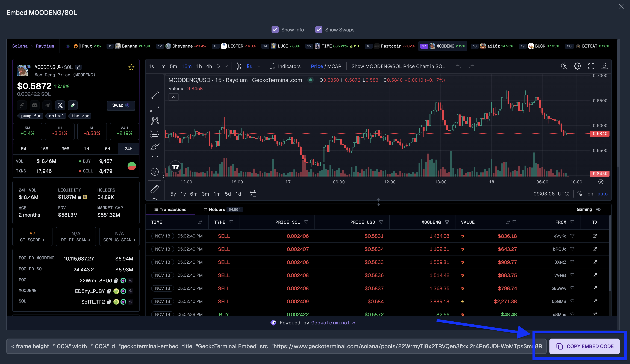Enter fullscreen chart mode
Image resolution: width=630 pixels, height=364 pixels.
pos(591,66)
